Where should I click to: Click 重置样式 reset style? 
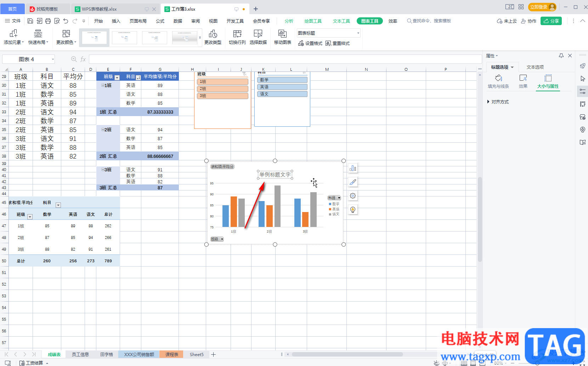point(338,43)
